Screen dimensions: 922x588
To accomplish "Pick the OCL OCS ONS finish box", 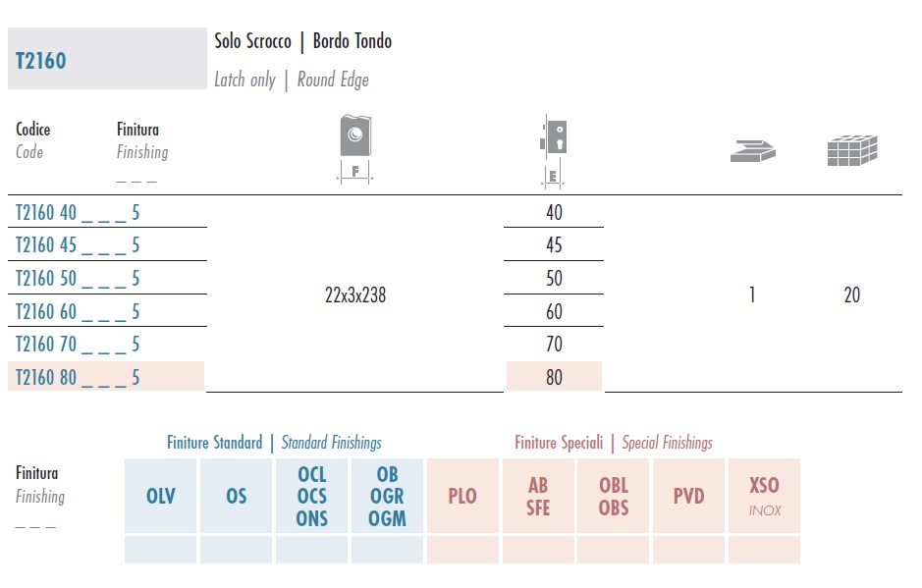I will pos(311,496).
